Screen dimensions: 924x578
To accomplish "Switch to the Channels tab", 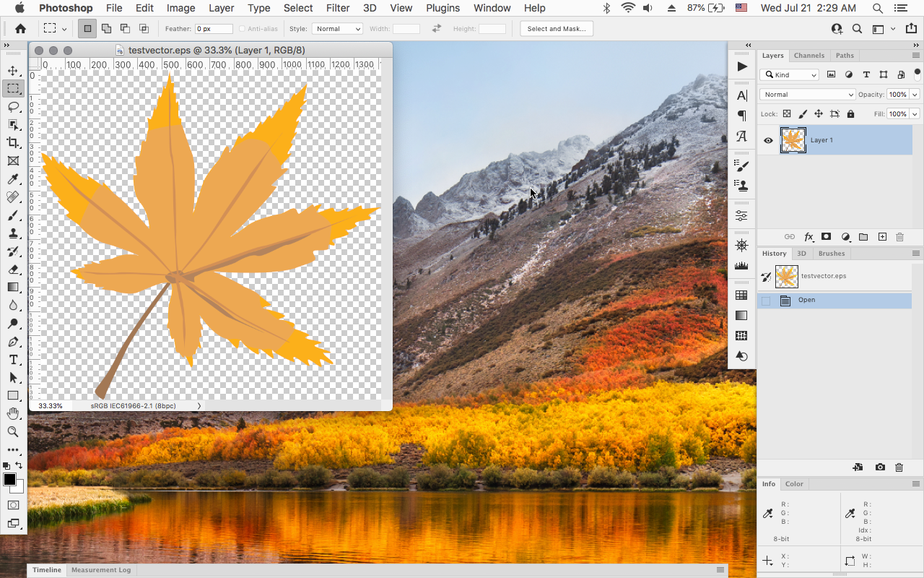I will coord(809,55).
